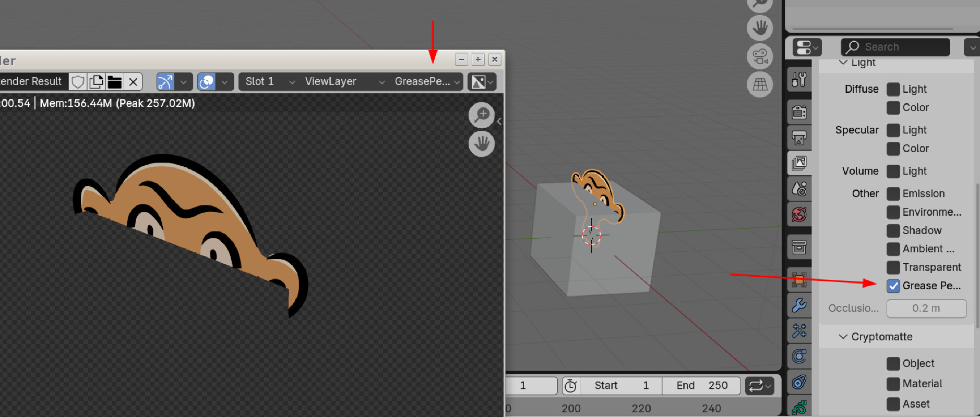This screenshot has width=980, height=417.
Task: Click the Render Result name field
Action: (33, 82)
